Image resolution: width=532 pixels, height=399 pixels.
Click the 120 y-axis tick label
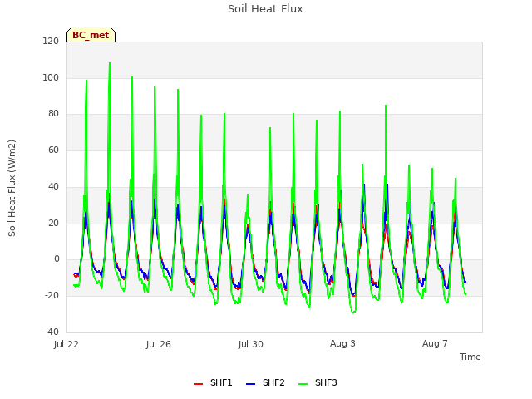tap(51, 41)
